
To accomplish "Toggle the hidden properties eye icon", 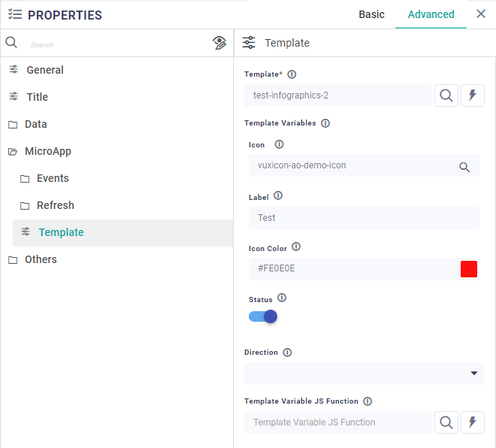I will pos(219,43).
